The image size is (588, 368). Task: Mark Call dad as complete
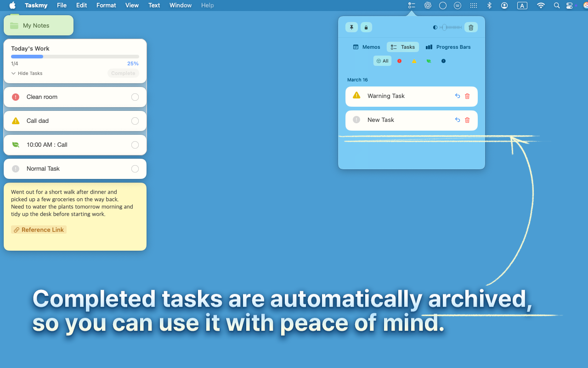coord(135,121)
